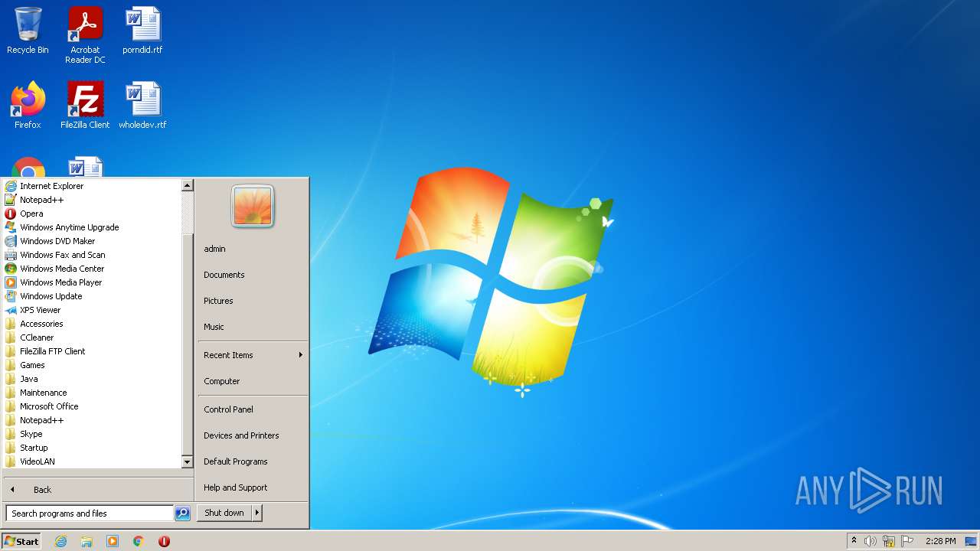Open Computer from Start menu
The height and width of the screenshot is (551, 980).
253,381
